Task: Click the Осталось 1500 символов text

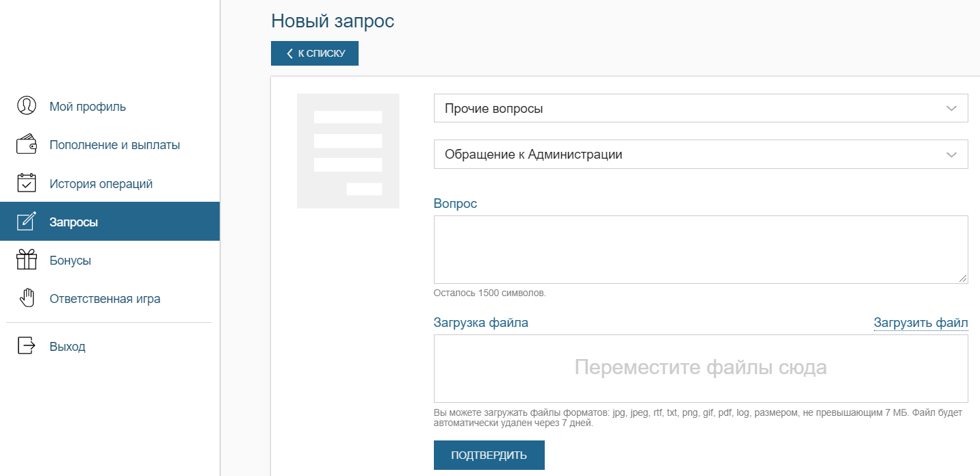Action: [490, 293]
